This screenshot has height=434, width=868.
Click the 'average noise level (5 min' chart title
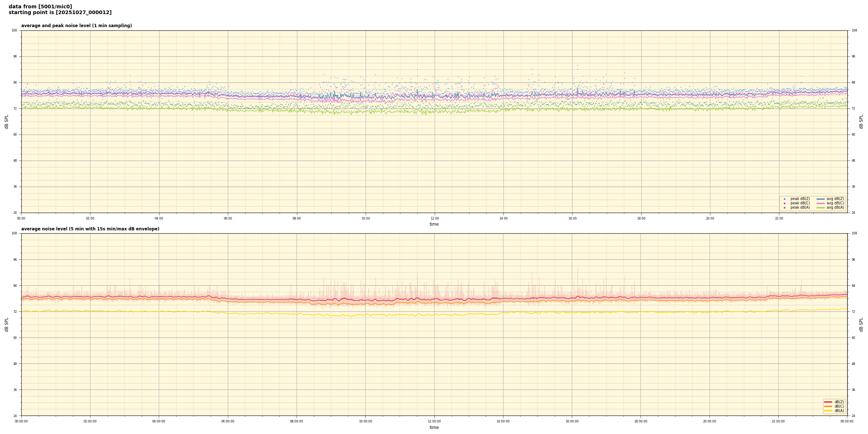click(x=90, y=229)
